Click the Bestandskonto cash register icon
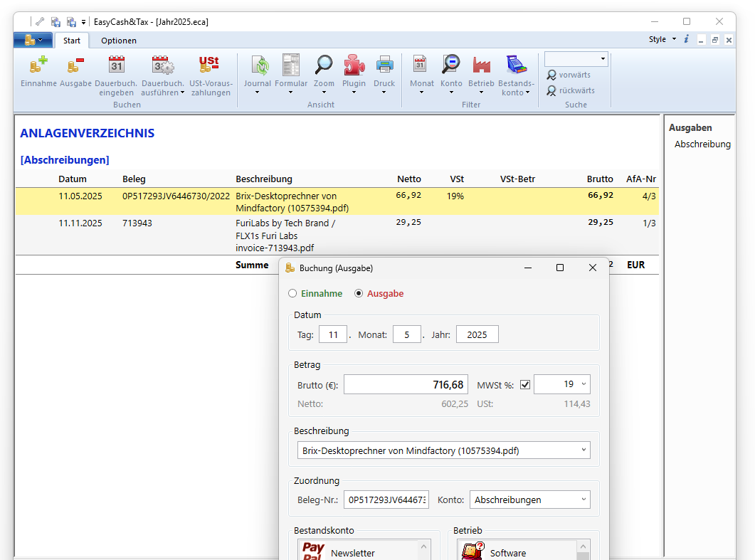The height and width of the screenshot is (560, 755). pos(516,65)
